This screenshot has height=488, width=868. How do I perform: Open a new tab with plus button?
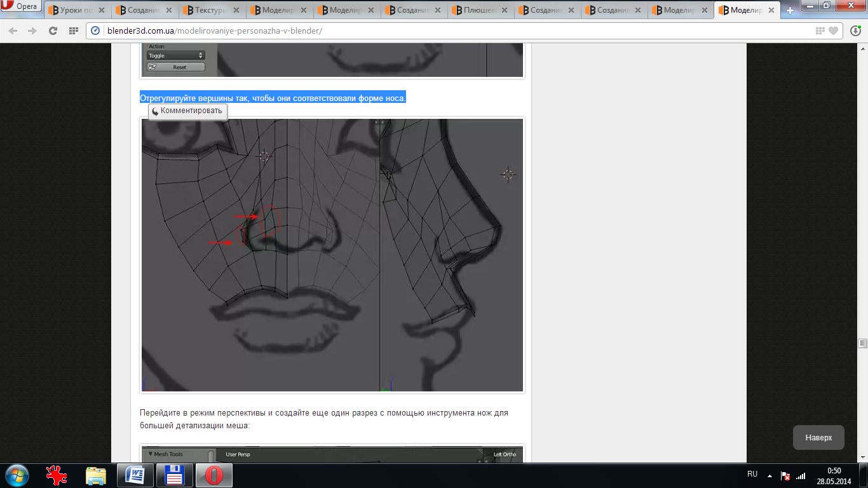coord(790,11)
